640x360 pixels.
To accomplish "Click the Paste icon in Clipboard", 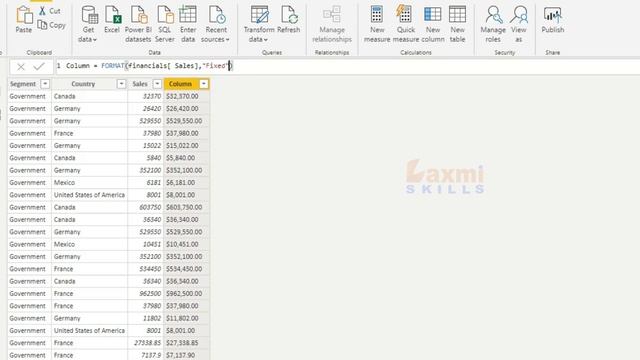I will click(24, 16).
